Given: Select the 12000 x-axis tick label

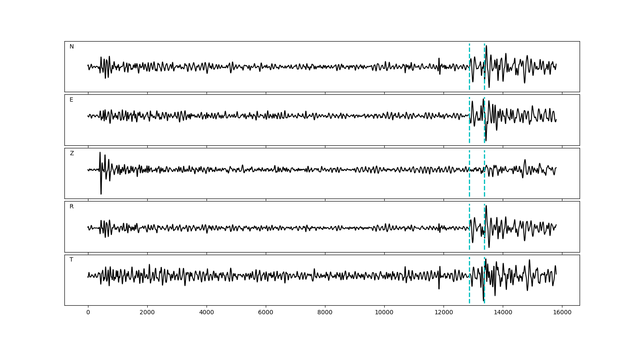Looking at the screenshot, I should (x=444, y=313).
